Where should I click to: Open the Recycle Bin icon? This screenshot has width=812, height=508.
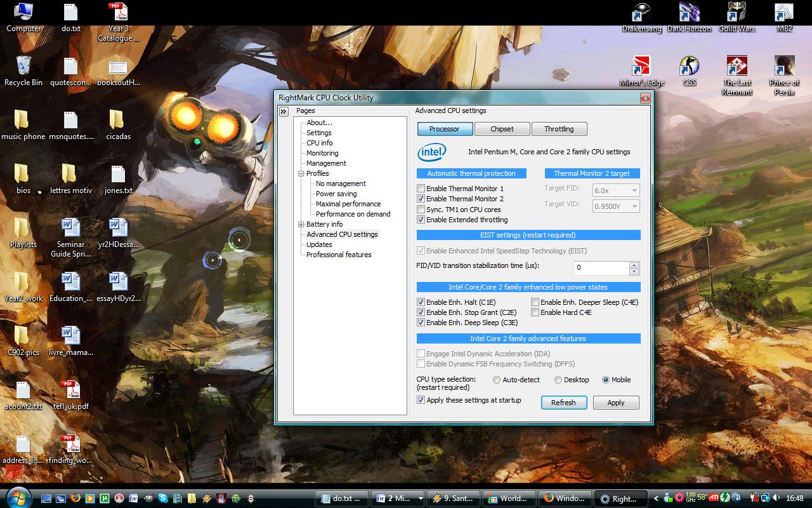point(23,71)
